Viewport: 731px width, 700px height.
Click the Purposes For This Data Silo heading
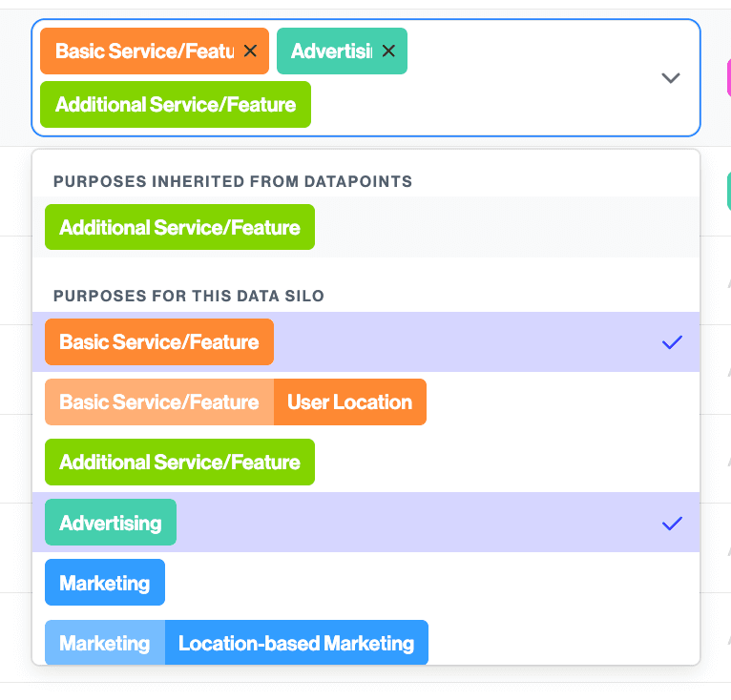[x=189, y=297]
